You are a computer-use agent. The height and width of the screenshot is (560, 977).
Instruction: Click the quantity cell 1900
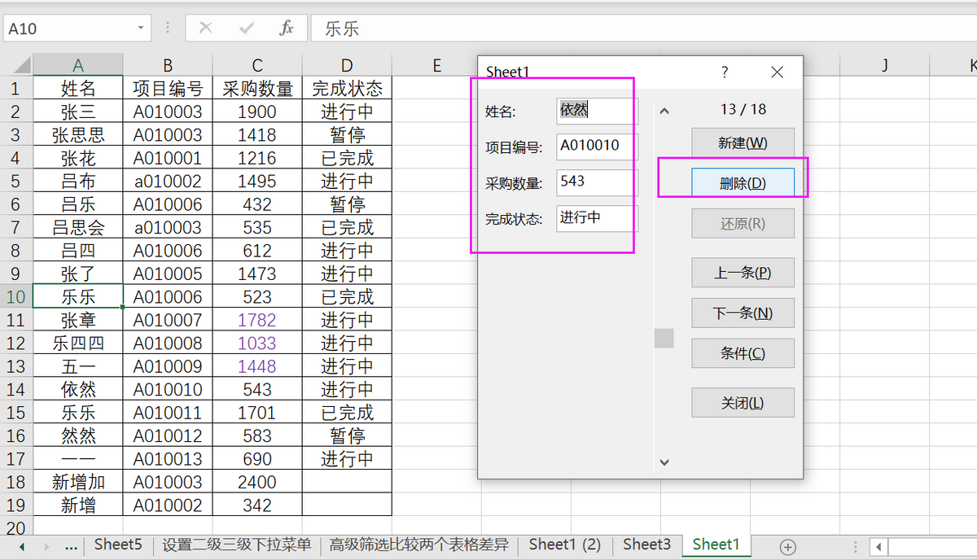coord(257,112)
